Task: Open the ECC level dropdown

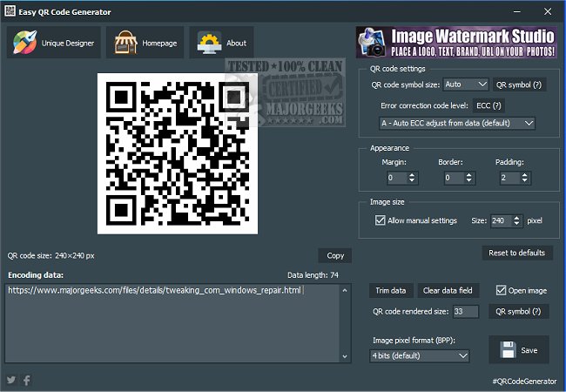Action: (x=456, y=123)
